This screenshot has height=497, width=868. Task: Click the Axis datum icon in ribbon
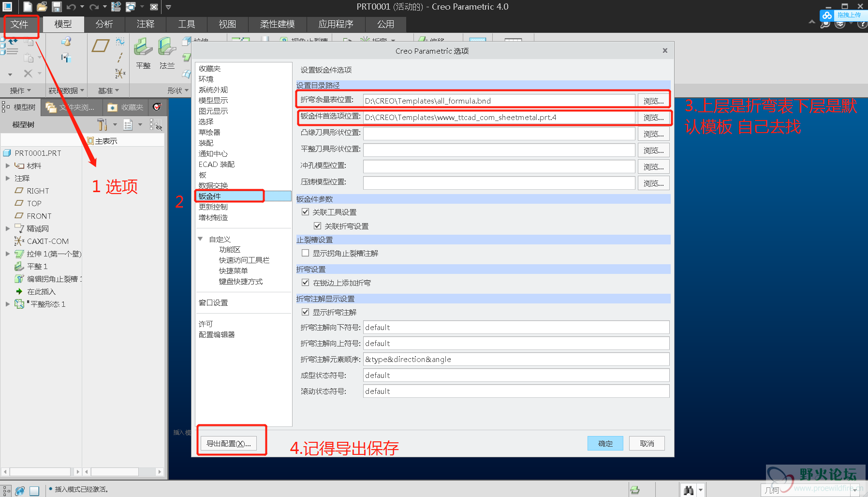[x=120, y=58]
